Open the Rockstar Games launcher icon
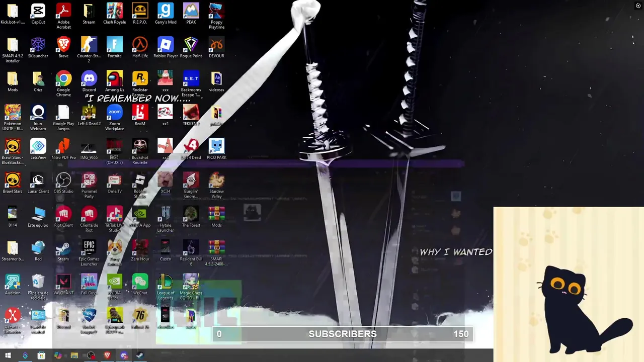Screen dimensions: 644x362 coord(140,84)
